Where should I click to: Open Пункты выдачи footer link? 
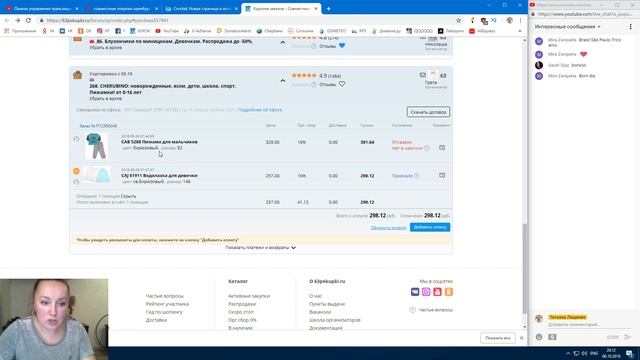point(327,304)
